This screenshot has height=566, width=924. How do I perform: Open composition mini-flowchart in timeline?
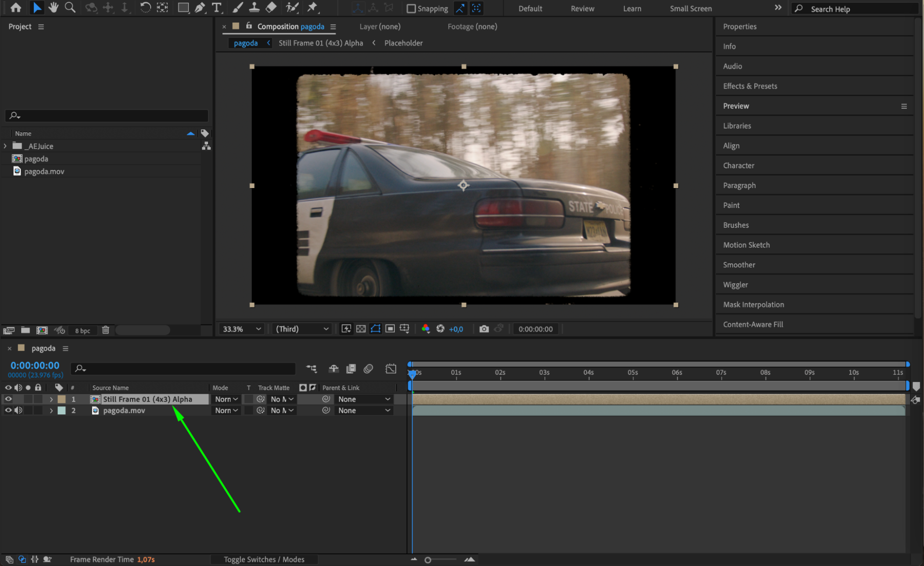[312, 369]
